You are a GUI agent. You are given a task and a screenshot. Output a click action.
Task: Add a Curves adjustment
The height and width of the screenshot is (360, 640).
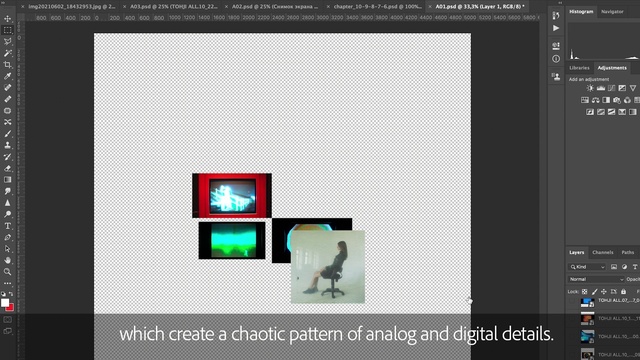[x=611, y=88]
